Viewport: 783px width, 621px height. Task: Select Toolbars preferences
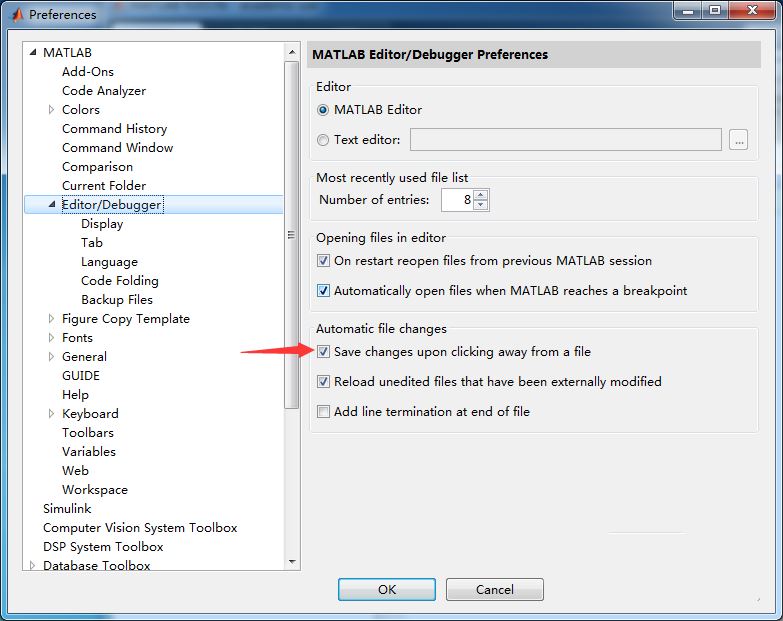pyautogui.click(x=88, y=432)
